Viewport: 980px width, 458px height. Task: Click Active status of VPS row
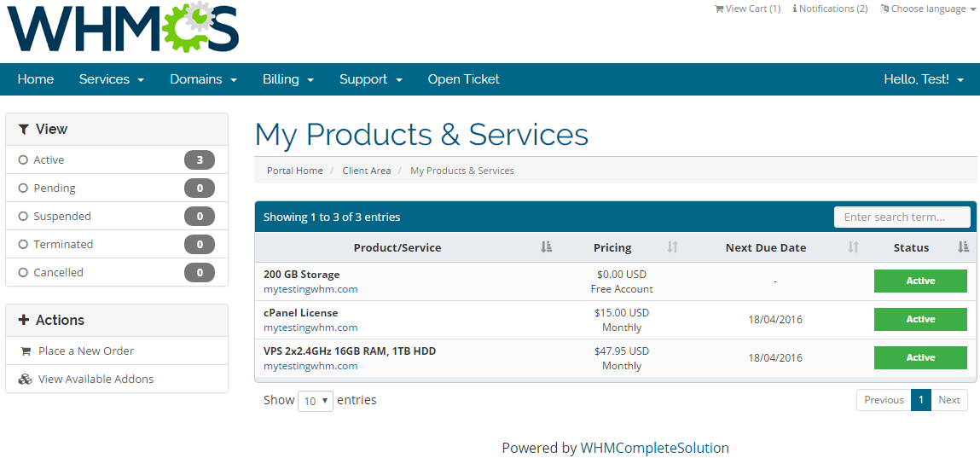[920, 358]
